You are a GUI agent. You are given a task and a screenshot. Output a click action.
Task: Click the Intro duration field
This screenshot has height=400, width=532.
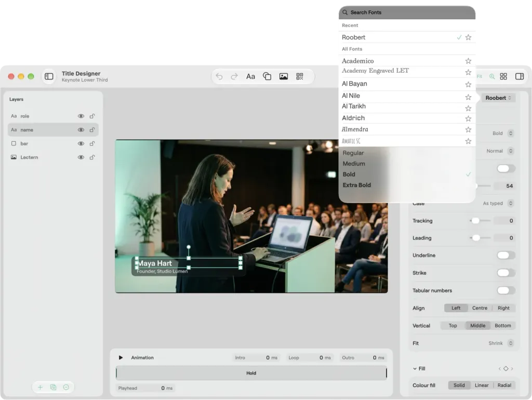[x=256, y=357]
